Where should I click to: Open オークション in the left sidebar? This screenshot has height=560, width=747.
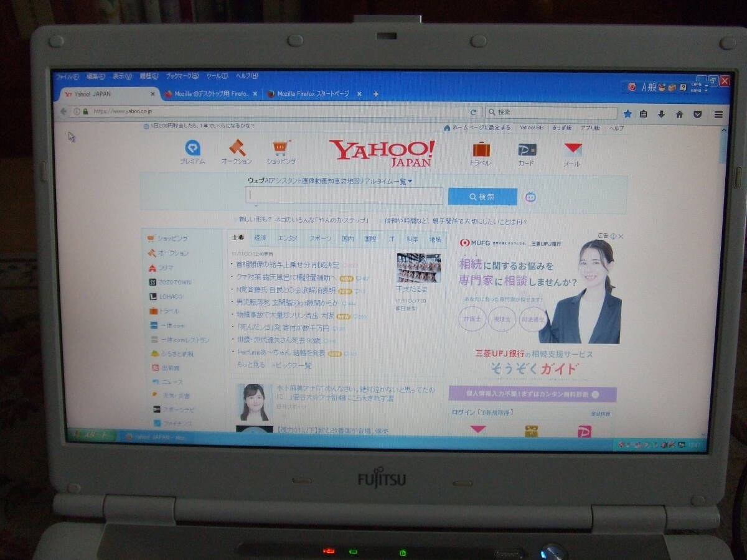coord(168,253)
